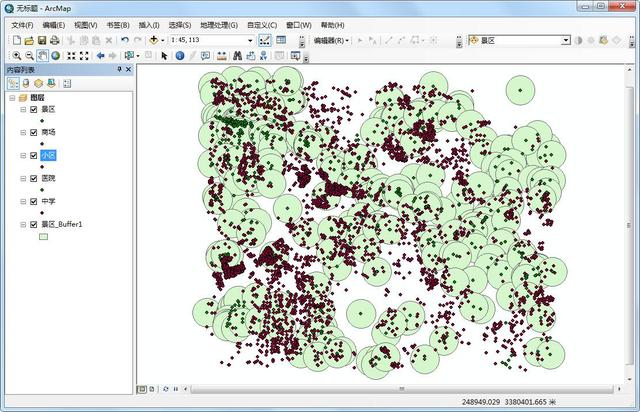Switch to List By Drawing Order

(x=13, y=84)
